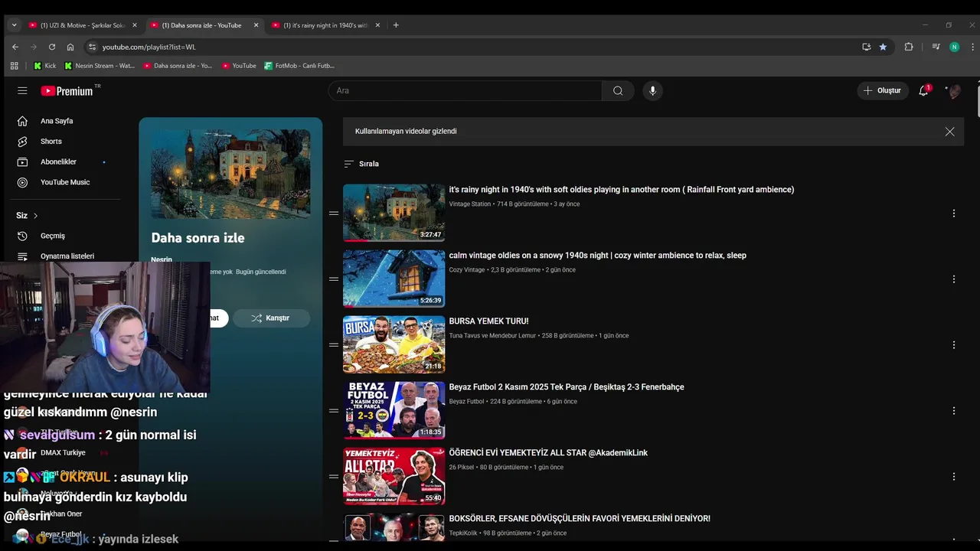The image size is (980, 551).
Task: Grab the reorder handle of rainy night video
Action: pos(334,214)
